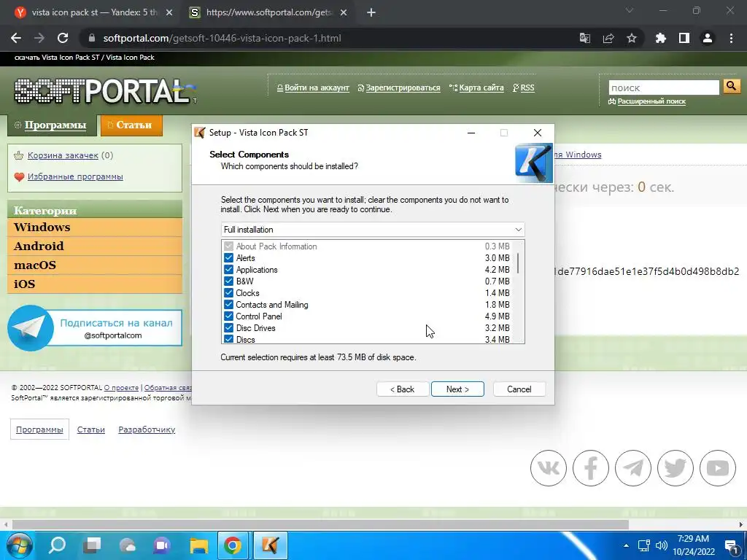Click the page horizontal scrollbar
The height and width of the screenshot is (560, 747).
[x=320, y=525]
